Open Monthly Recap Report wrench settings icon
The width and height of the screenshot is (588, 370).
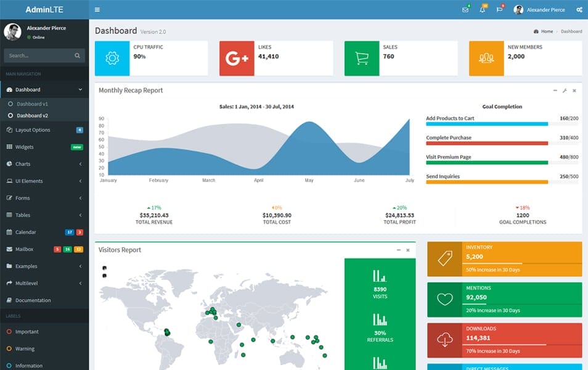(x=565, y=89)
